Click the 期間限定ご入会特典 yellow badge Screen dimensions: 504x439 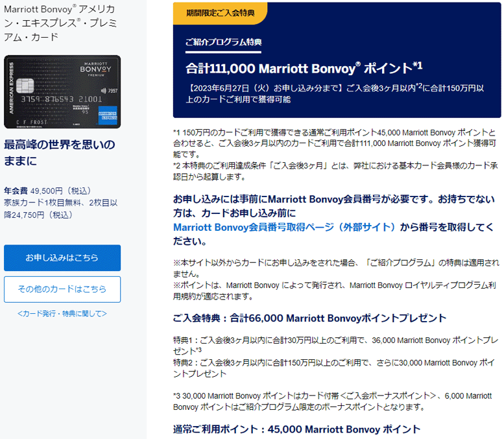click(221, 13)
